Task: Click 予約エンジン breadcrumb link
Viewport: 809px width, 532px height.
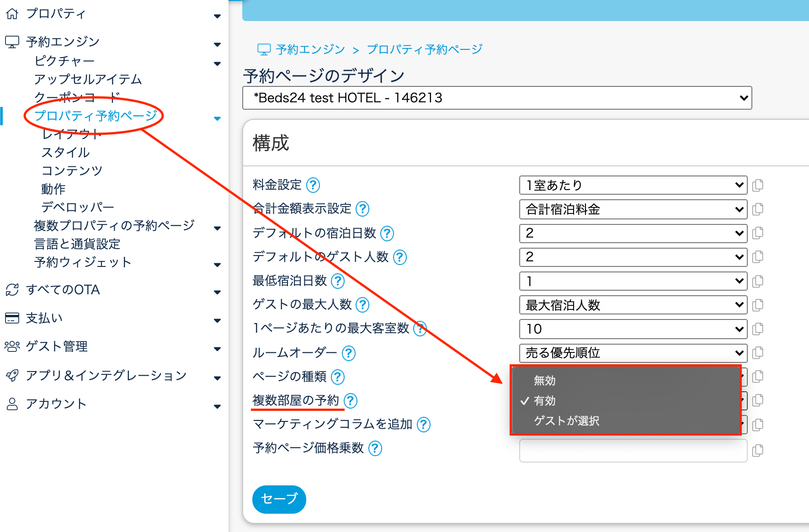Action: point(310,49)
